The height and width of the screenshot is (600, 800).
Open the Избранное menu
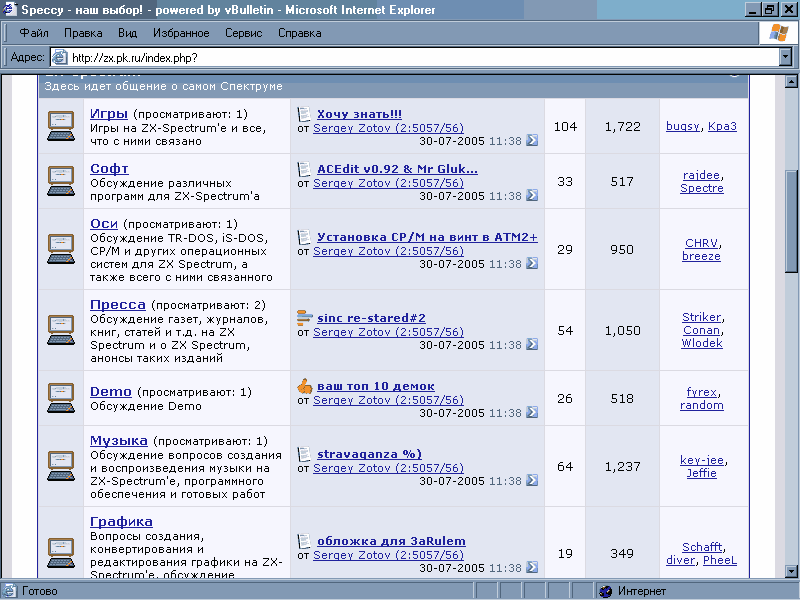point(181,33)
